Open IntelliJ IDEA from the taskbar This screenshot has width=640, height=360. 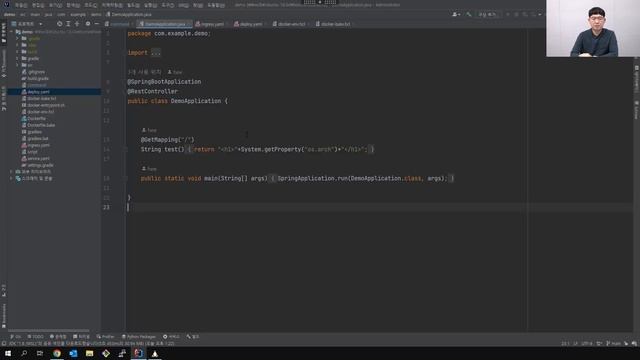[x=138, y=353]
